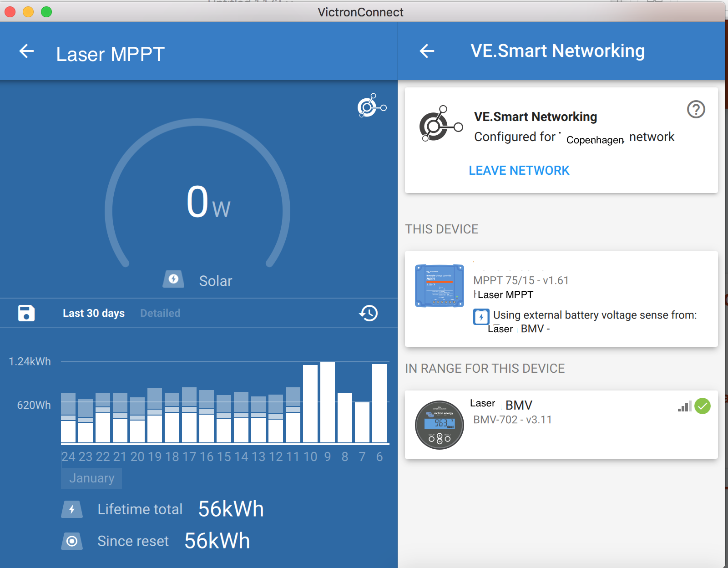The image size is (728, 568).
Task: Click the 'Using external battery voltage sense from:' text
Action: click(595, 315)
